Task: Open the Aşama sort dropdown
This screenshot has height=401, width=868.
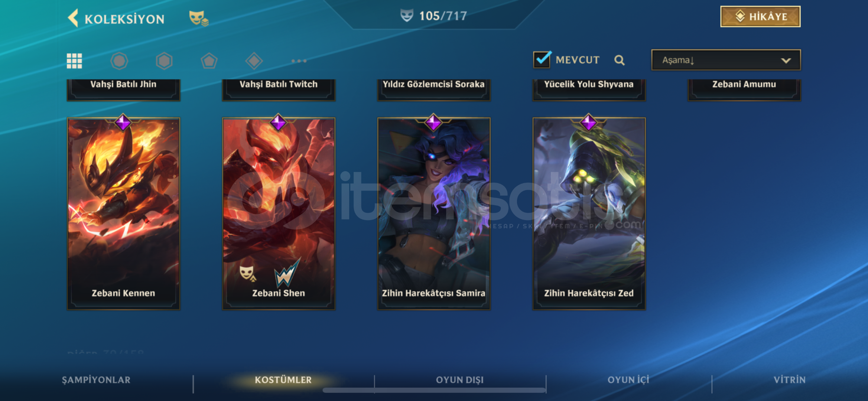Action: tap(726, 60)
